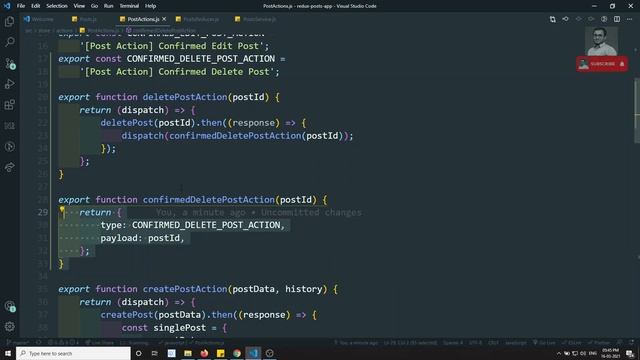Open the Source Control view
This screenshot has height=360, width=640.
click(x=9, y=63)
